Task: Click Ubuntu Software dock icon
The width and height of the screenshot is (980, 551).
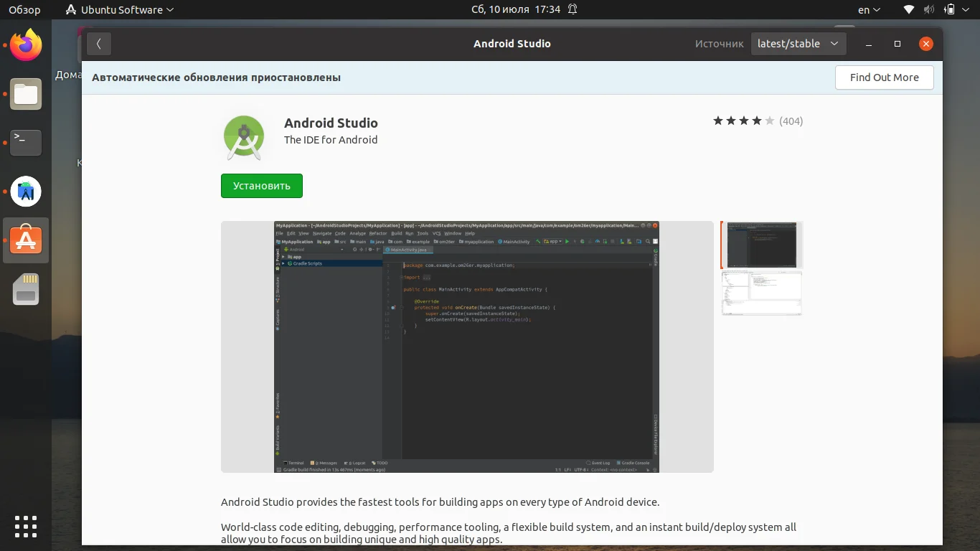Action: pos(26,240)
